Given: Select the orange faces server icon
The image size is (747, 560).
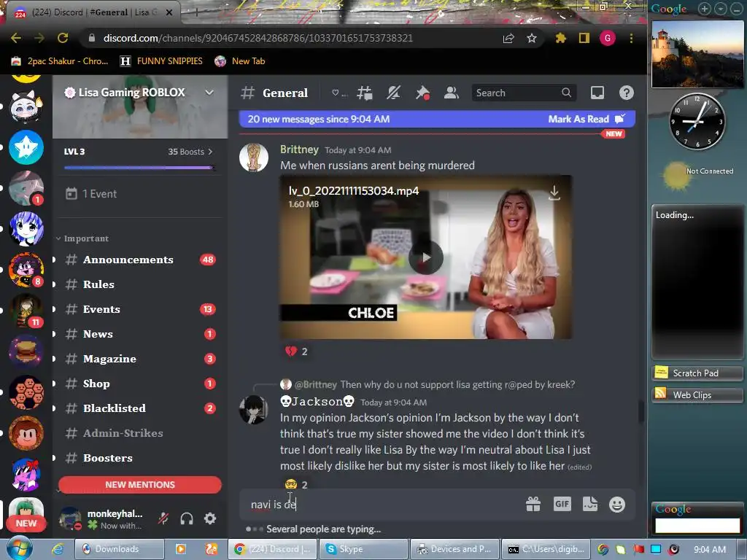Looking at the screenshot, I should [x=26, y=392].
